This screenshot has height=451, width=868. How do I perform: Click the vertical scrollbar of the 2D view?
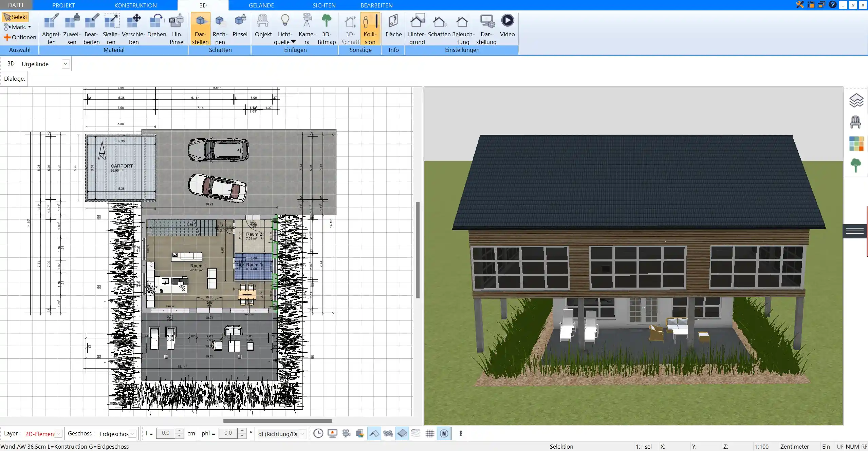click(418, 250)
